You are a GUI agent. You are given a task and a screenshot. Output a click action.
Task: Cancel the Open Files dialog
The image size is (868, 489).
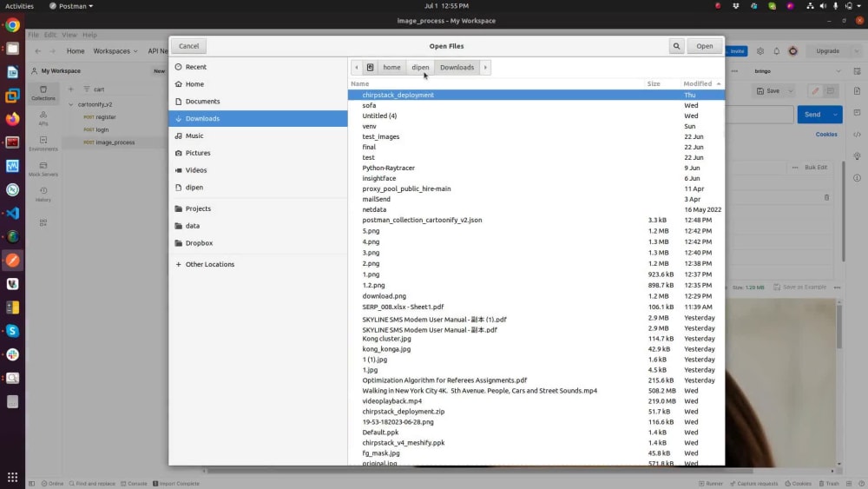point(188,46)
